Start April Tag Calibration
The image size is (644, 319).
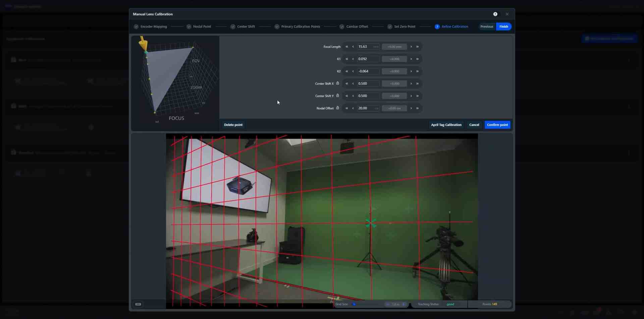[446, 125]
